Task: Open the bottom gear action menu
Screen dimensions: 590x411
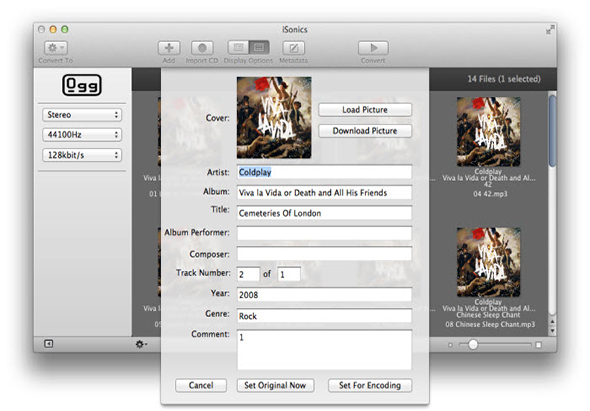Action: click(x=141, y=344)
